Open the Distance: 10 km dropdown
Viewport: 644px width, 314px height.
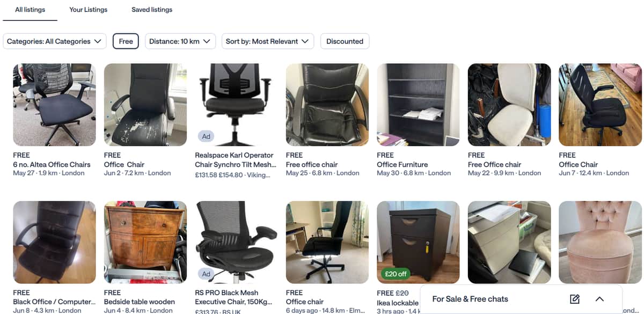tap(180, 41)
